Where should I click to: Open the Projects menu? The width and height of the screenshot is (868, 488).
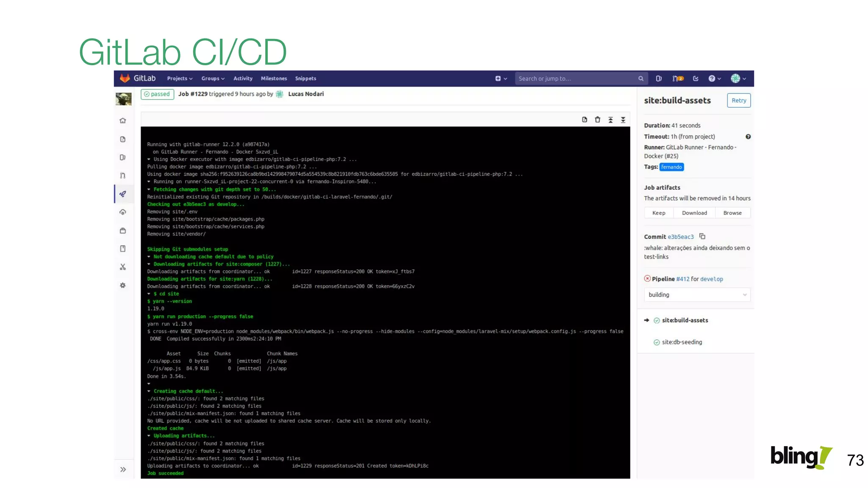click(180, 78)
